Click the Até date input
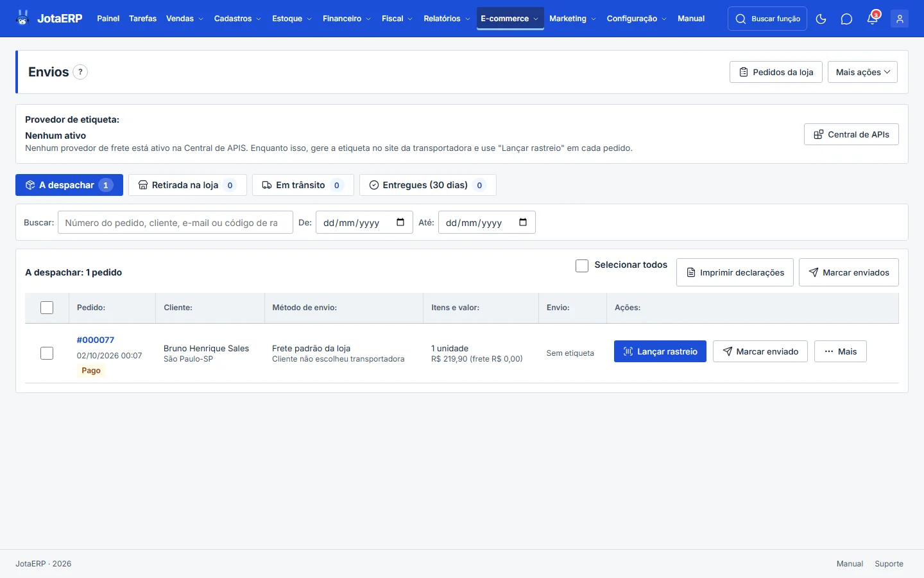 coord(487,222)
